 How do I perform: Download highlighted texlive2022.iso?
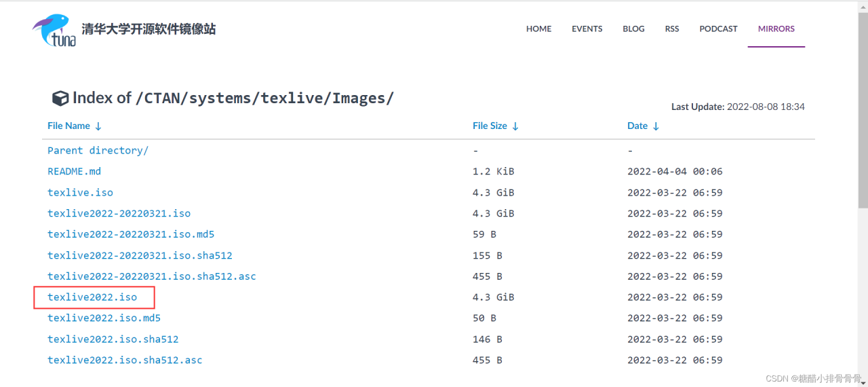coord(92,297)
